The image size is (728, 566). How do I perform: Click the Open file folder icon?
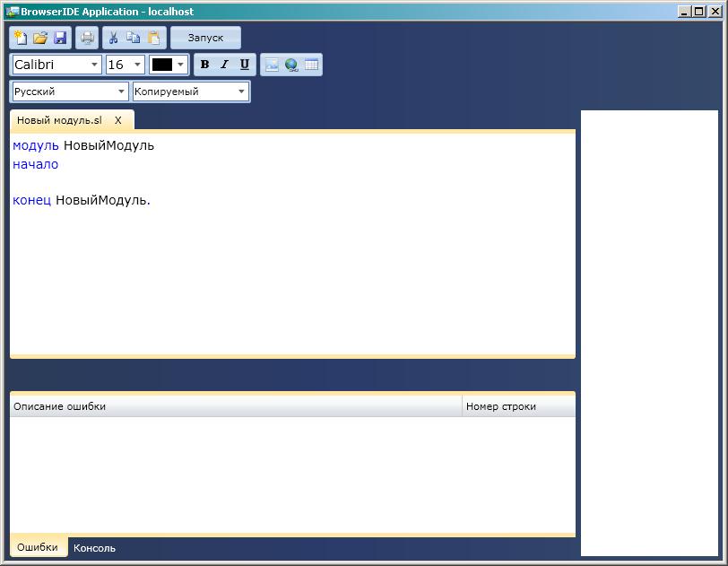pyautogui.click(x=40, y=38)
